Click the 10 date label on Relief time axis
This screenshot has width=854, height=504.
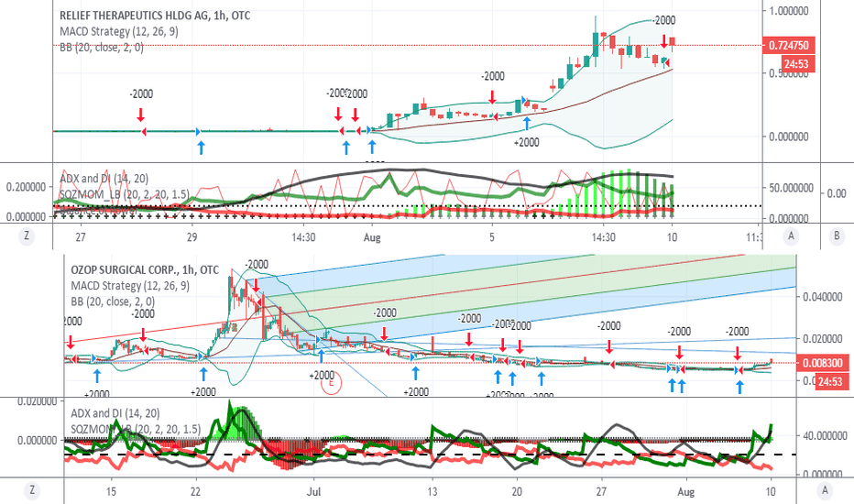point(672,237)
